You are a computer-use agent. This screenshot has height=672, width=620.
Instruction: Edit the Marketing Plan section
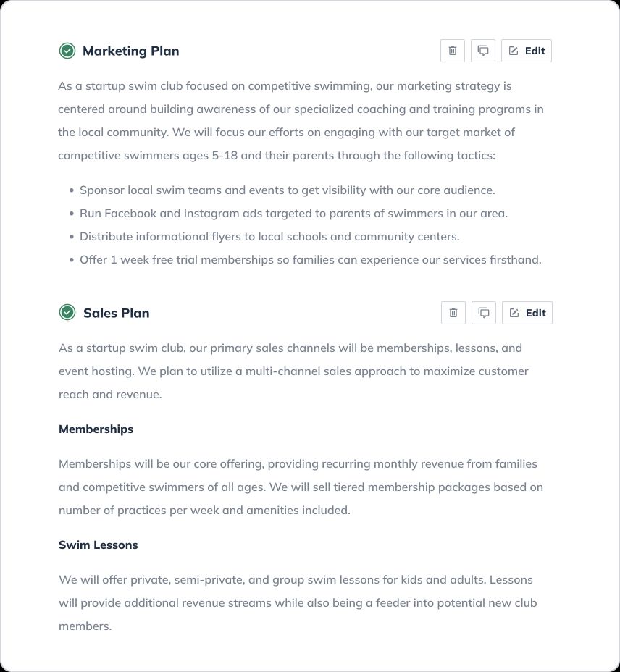pyautogui.click(x=527, y=51)
